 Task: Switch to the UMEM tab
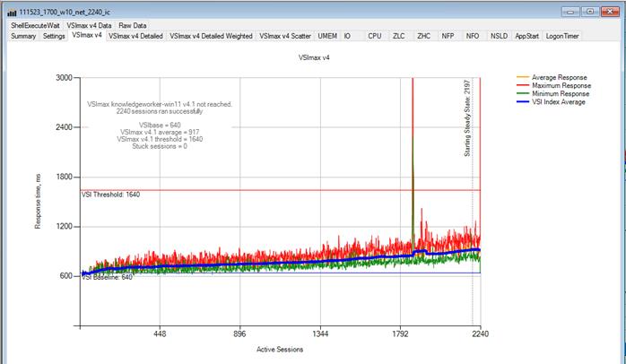[327, 36]
